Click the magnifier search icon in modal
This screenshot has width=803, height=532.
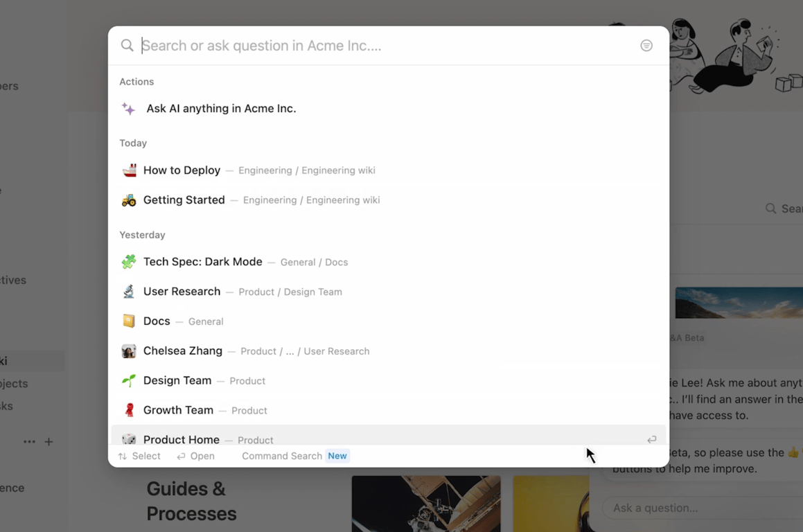tap(127, 45)
